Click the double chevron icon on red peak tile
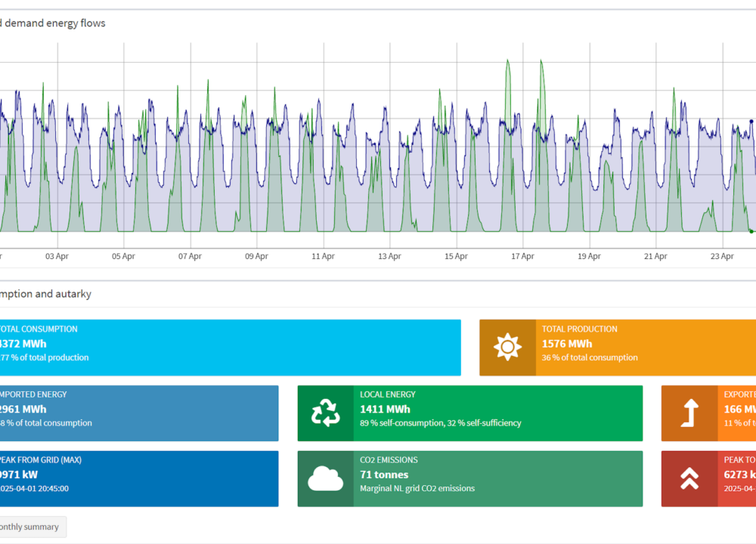 pyautogui.click(x=689, y=479)
